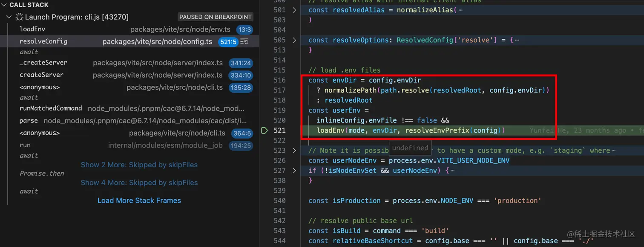Image resolution: width=644 pixels, height=247 pixels.
Task: Click the 521:5 badge on resolveConfig
Action: [x=228, y=42]
